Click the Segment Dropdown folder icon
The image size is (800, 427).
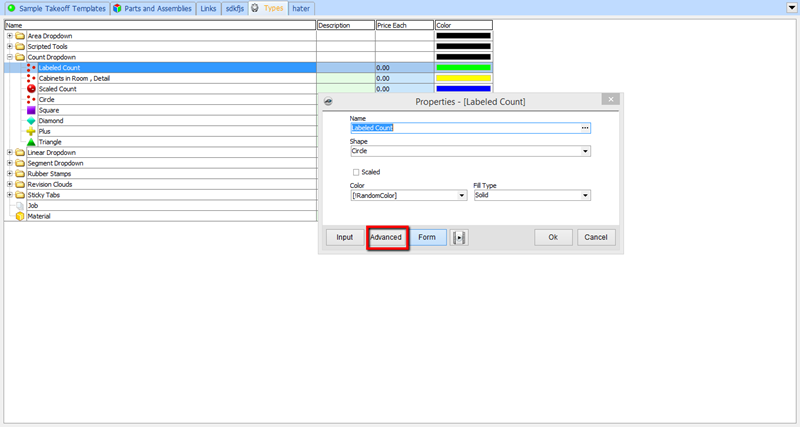coord(20,163)
